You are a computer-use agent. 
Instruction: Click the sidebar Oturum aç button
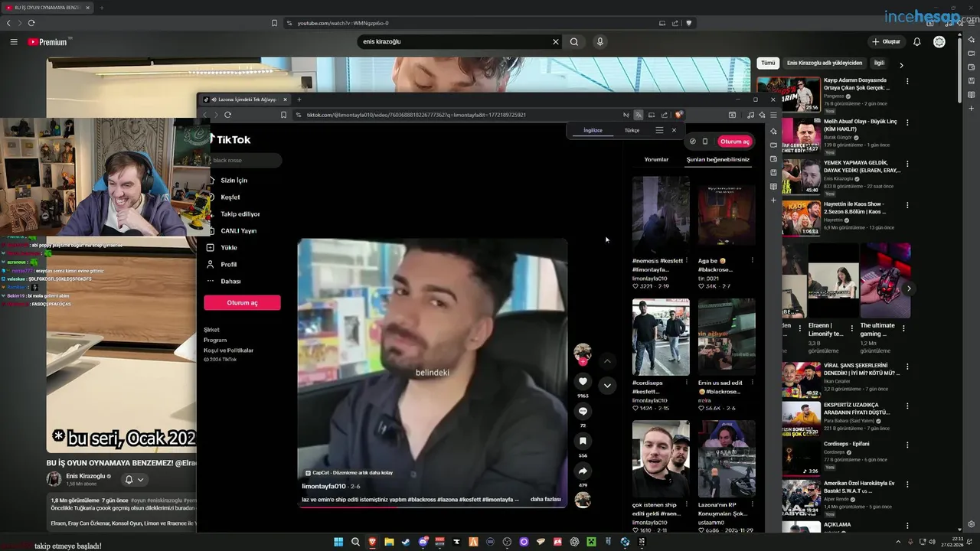click(x=242, y=303)
